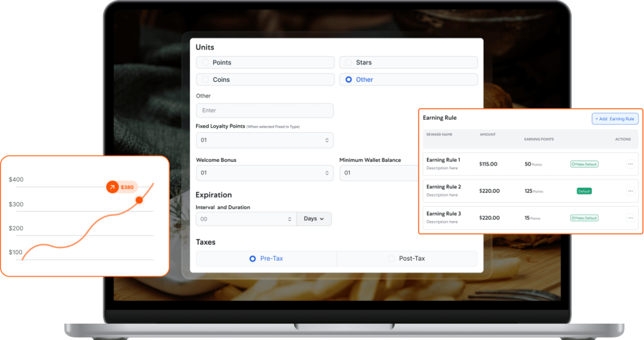Make Earning Rule 3 the default

pyautogui.click(x=584, y=218)
